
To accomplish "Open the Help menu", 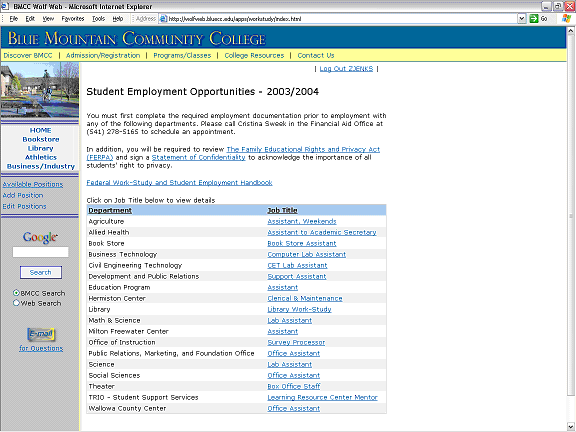I will pyautogui.click(x=118, y=19).
